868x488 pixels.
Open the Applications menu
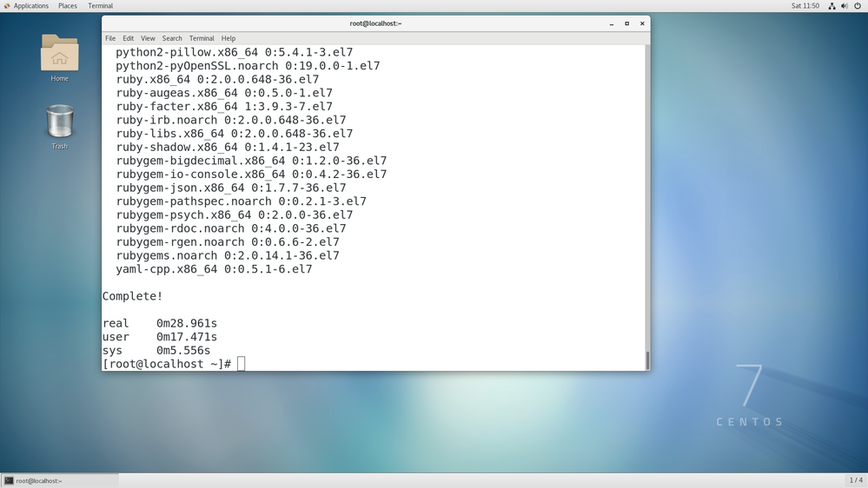click(x=30, y=6)
